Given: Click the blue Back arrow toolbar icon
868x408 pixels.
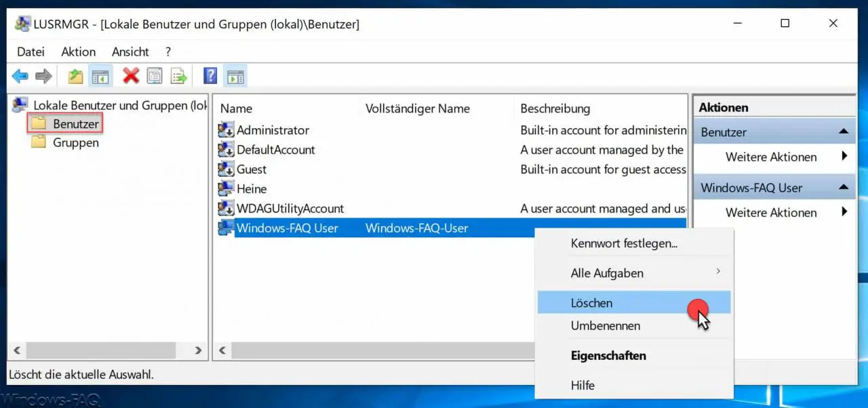Looking at the screenshot, I should 20,77.
